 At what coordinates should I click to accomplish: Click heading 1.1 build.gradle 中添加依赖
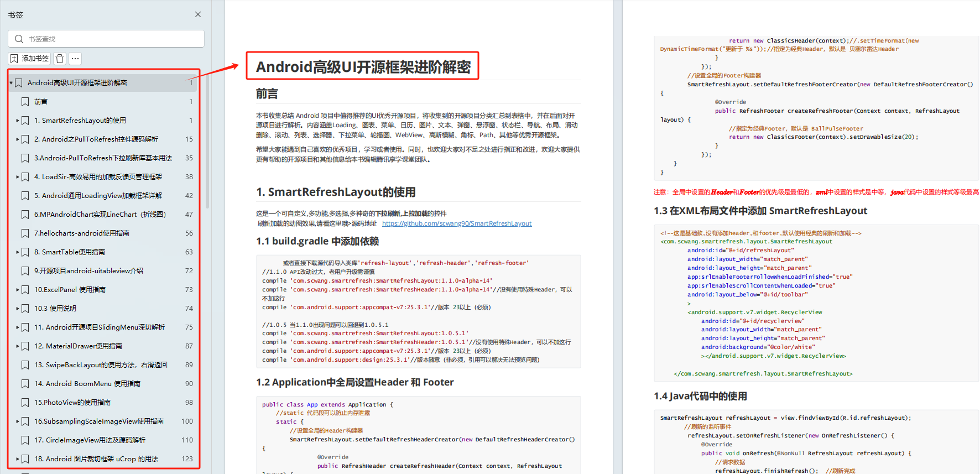click(x=317, y=241)
